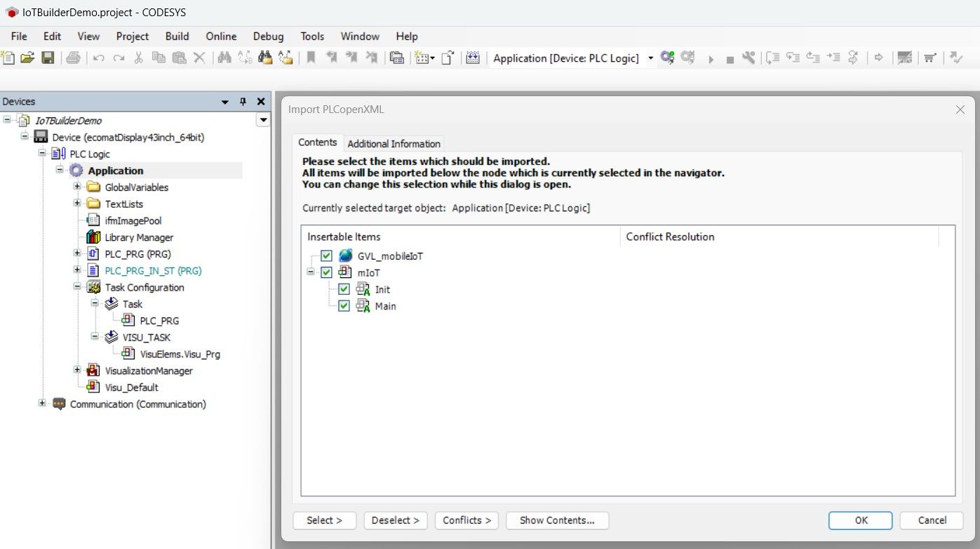Expand the TextLists folder node
This screenshot has width=980, height=549.
(77, 204)
